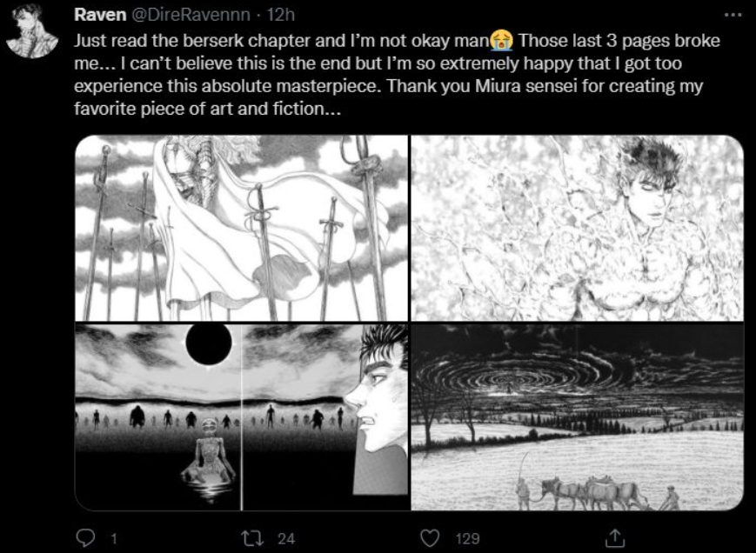Click the like count 129
This screenshot has width=756, height=553.
(x=467, y=538)
